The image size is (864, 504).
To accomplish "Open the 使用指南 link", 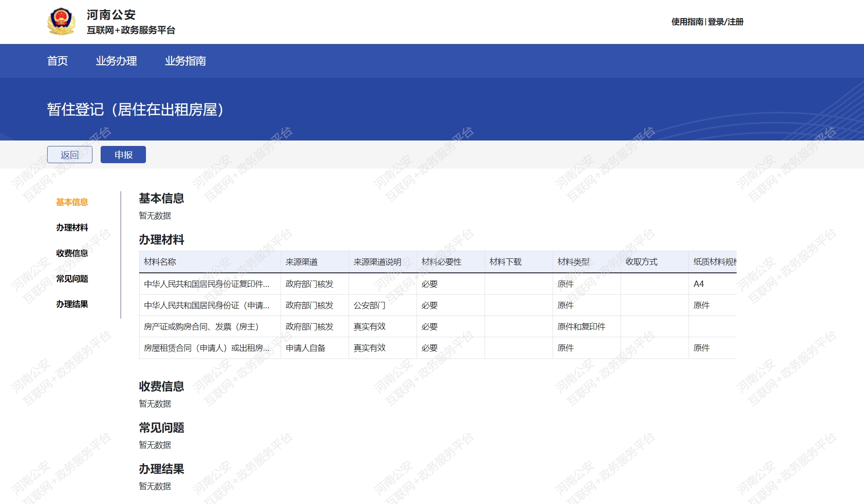I will [x=687, y=22].
